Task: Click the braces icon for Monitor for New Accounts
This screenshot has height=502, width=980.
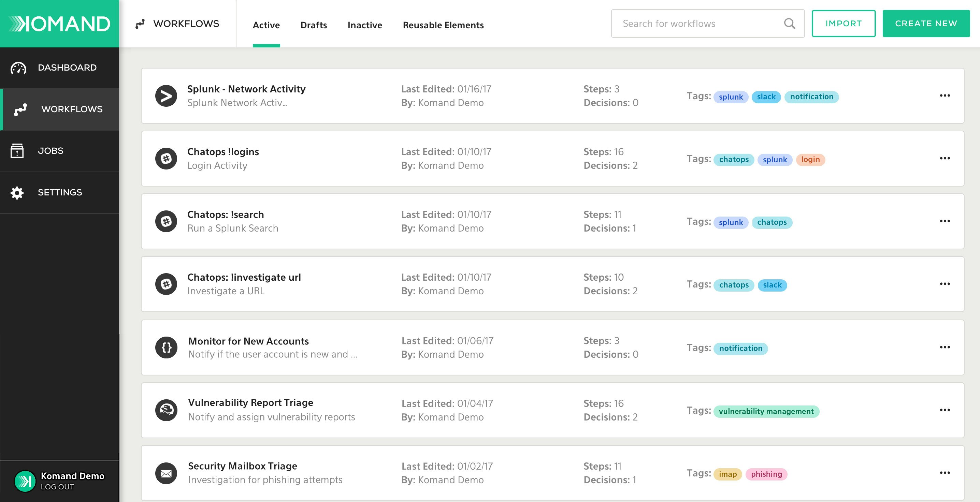Action: coord(166,347)
